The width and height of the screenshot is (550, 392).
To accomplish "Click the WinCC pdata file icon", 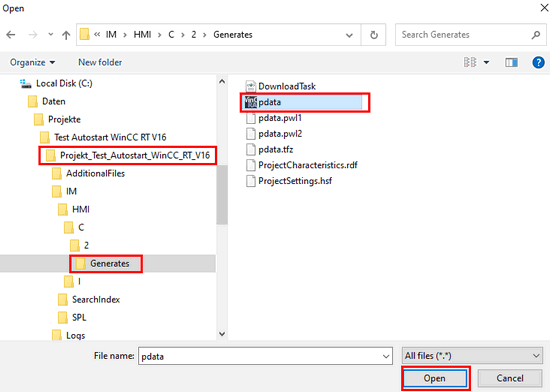I will [x=250, y=102].
